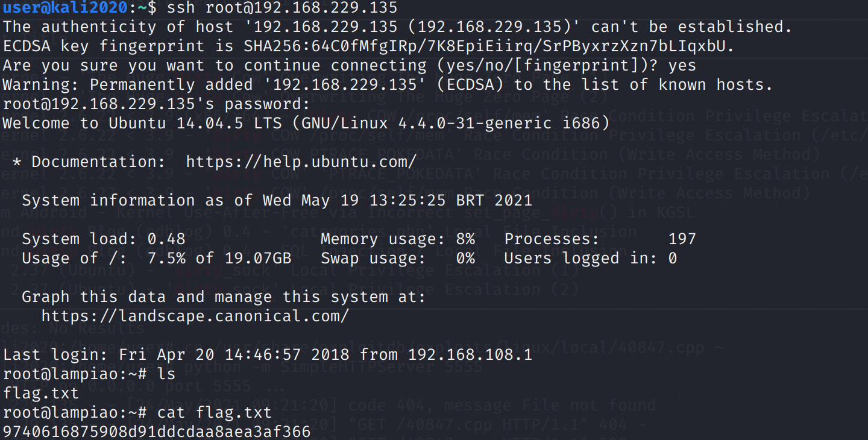Click the 'Usage of /: 7.5%' disk text
Image resolution: width=868 pixels, height=440 pixels.
108,258
